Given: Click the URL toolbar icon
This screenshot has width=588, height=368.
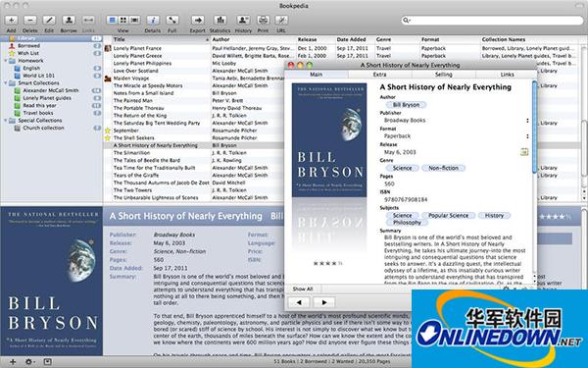Looking at the screenshot, I should (281, 21).
